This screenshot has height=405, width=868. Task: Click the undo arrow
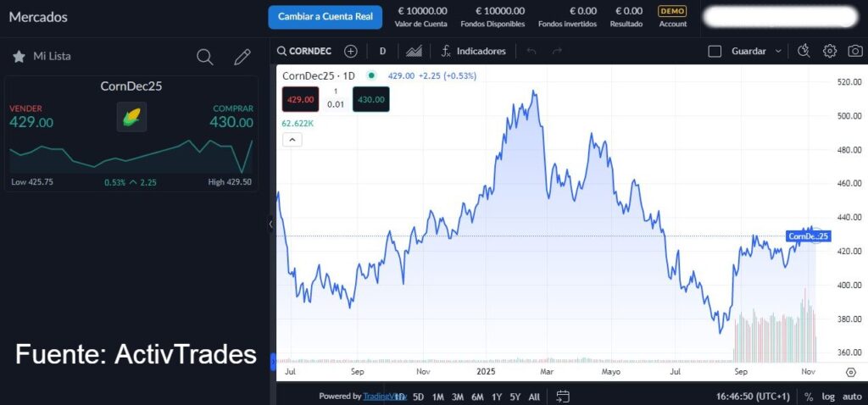(x=531, y=52)
